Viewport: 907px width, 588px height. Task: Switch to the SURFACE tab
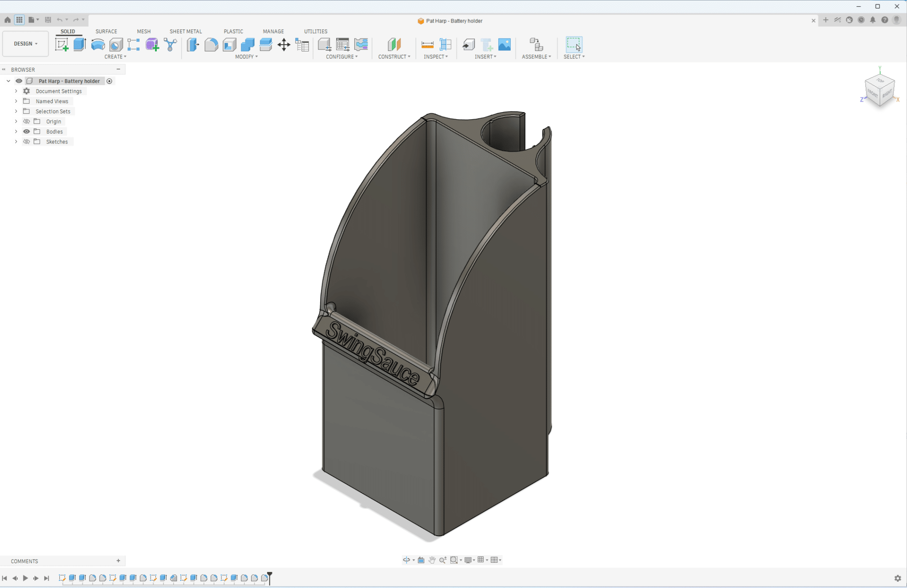pos(106,31)
